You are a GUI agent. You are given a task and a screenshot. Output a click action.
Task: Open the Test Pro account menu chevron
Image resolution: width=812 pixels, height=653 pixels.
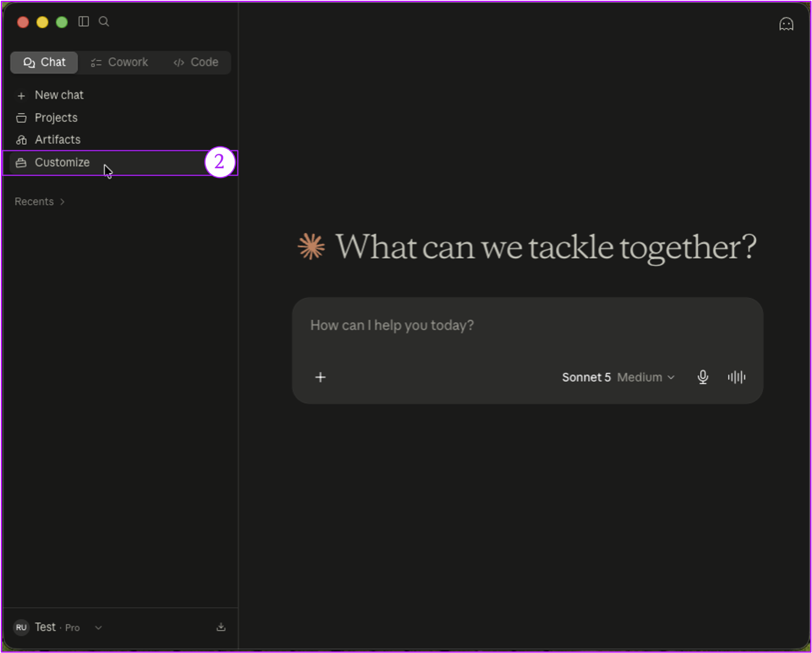point(99,627)
